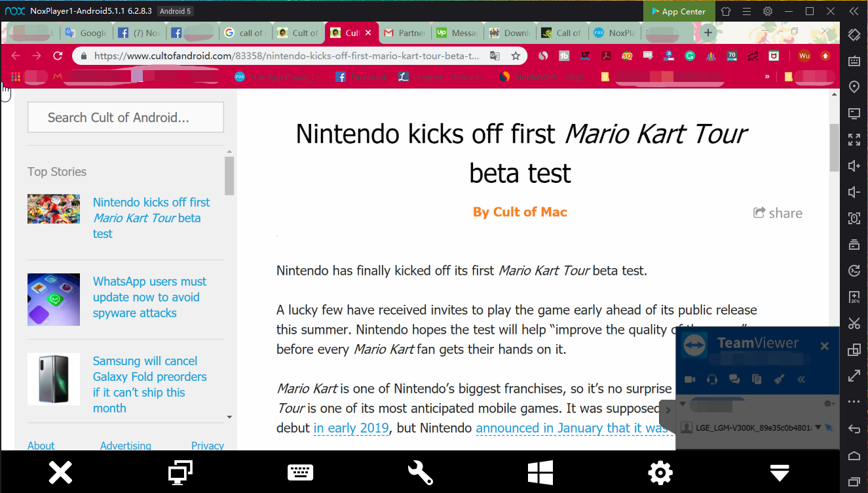Click the diagonal resize arrow in Nox sidebar
868x493 pixels.
[854, 376]
